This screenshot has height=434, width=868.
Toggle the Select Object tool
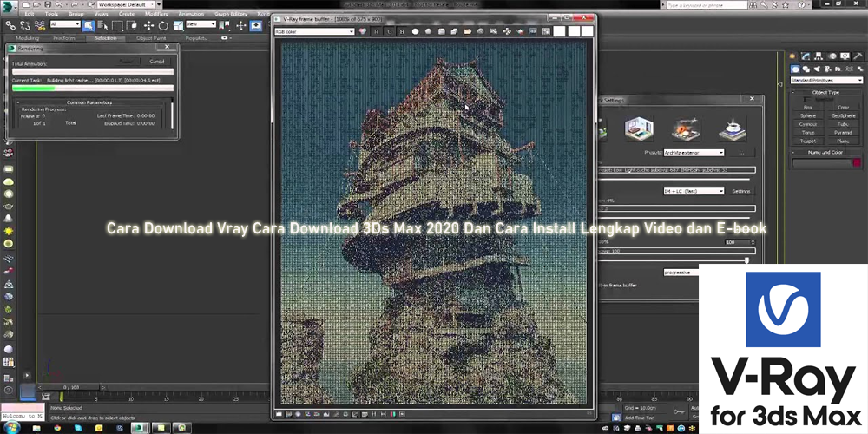88,25
